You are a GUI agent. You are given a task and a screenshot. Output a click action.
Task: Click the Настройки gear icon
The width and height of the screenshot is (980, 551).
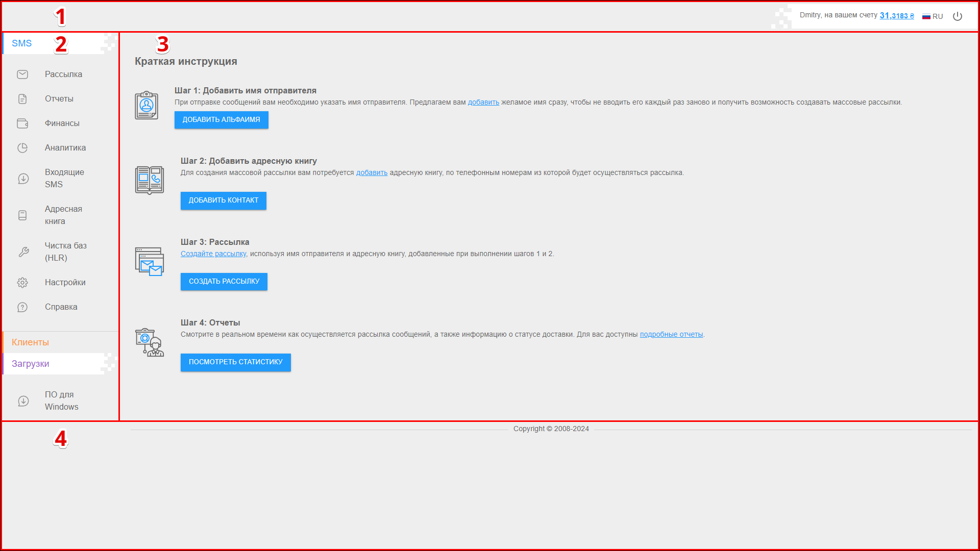click(x=22, y=283)
